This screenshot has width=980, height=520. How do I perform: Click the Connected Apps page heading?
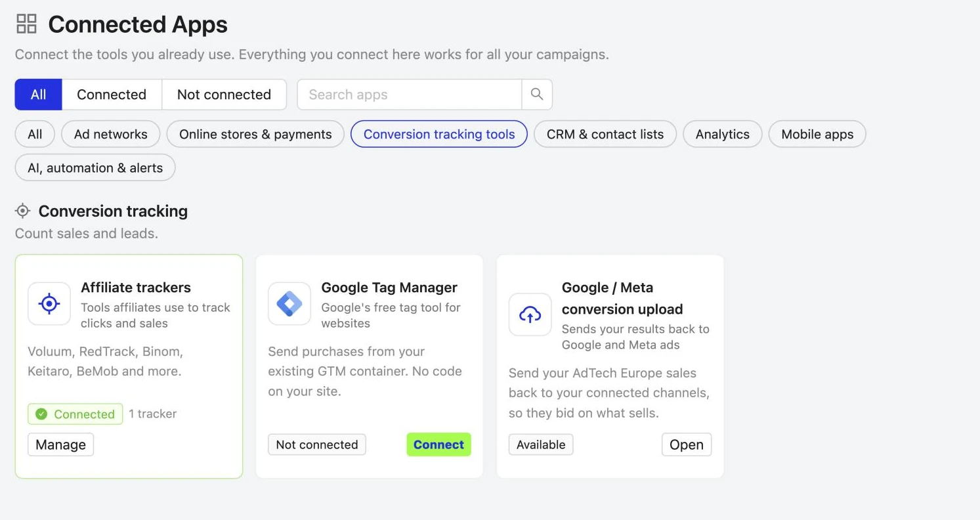coord(138,24)
